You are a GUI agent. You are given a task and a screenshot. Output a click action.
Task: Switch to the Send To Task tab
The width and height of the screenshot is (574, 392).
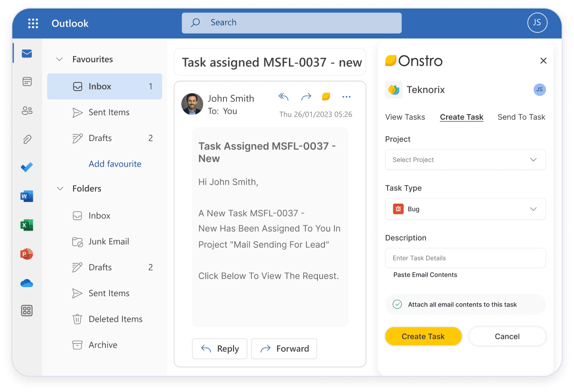[521, 117]
